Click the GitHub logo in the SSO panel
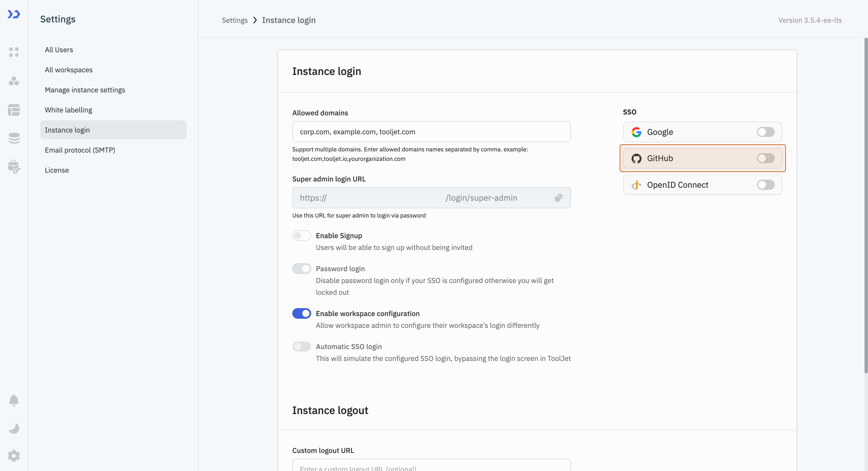Viewport: 868px width, 471px height. pyautogui.click(x=637, y=158)
